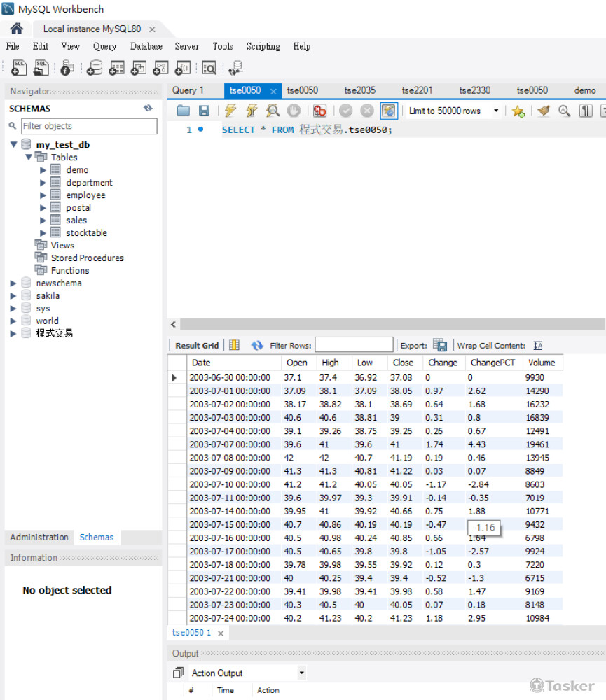The height and width of the screenshot is (700, 606).
Task: Open the Create new schema icon in the main toolbar
Action: (x=95, y=68)
